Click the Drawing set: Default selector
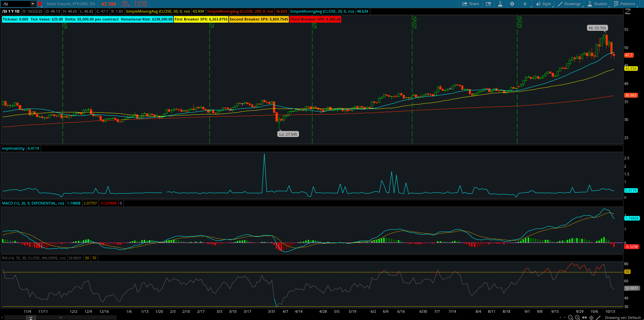The width and height of the screenshot is (644, 320). click(x=622, y=318)
